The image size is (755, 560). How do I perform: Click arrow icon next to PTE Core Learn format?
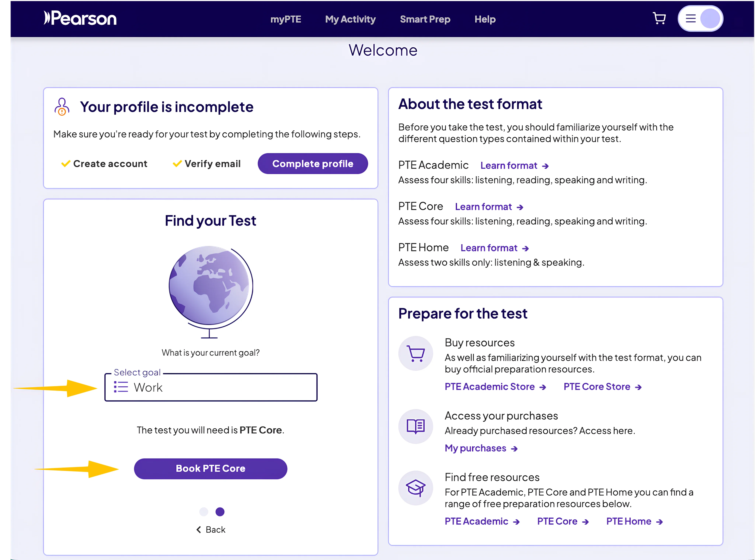coord(520,207)
